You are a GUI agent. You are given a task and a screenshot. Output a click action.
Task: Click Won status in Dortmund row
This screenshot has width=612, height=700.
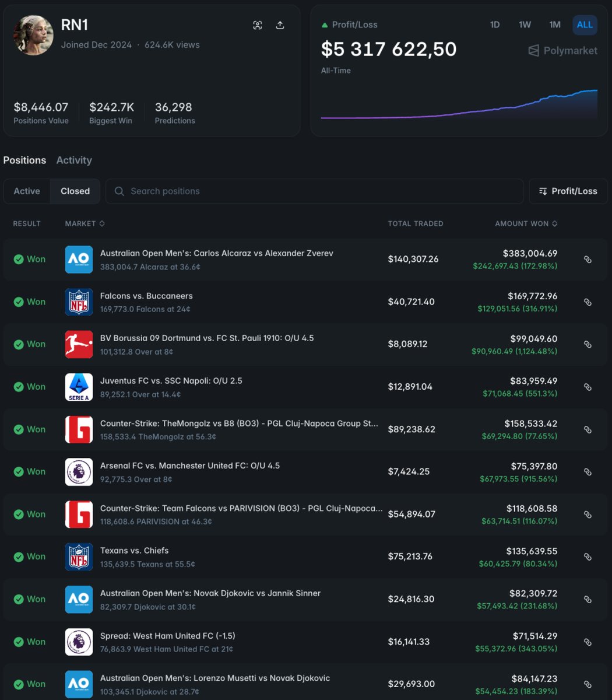click(29, 344)
